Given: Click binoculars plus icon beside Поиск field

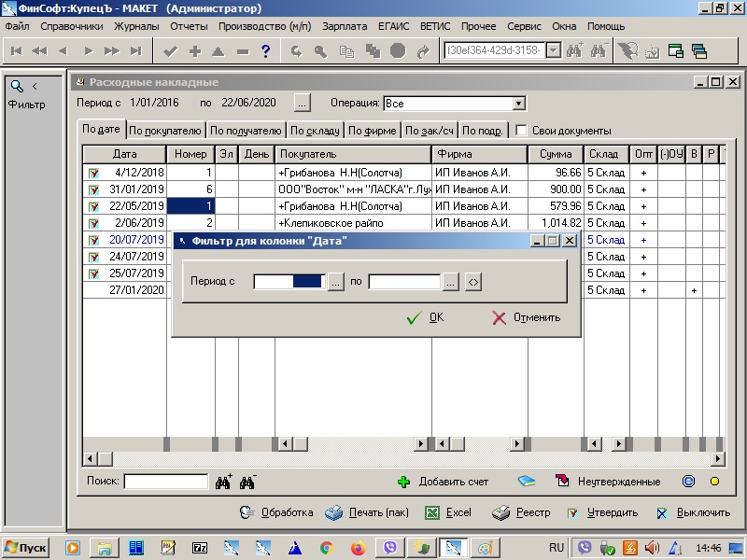Looking at the screenshot, I should click(x=223, y=482).
